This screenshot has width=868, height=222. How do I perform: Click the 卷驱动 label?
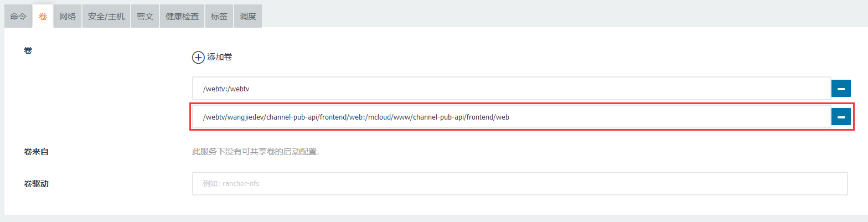coord(36,183)
